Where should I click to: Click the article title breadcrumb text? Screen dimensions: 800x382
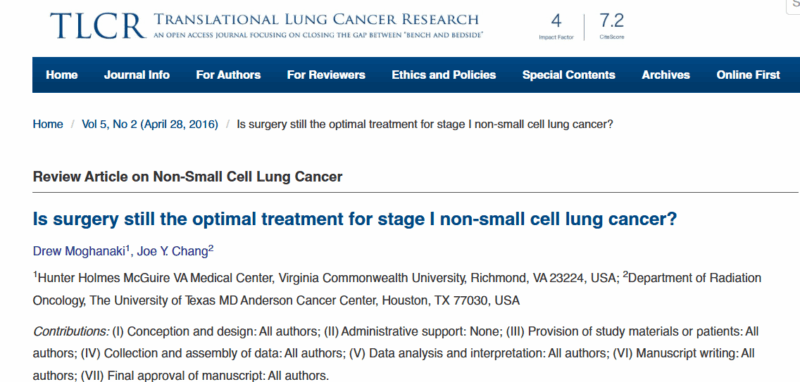pos(425,124)
